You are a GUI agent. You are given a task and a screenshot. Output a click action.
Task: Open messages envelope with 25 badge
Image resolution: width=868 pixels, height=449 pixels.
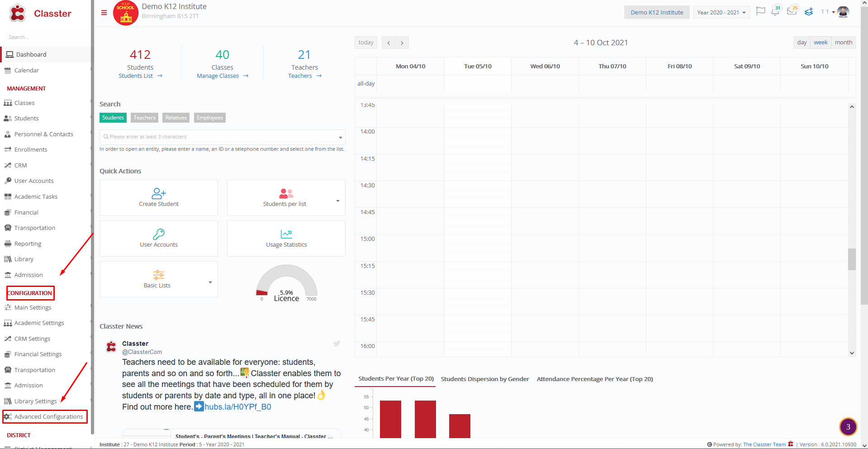coord(792,11)
